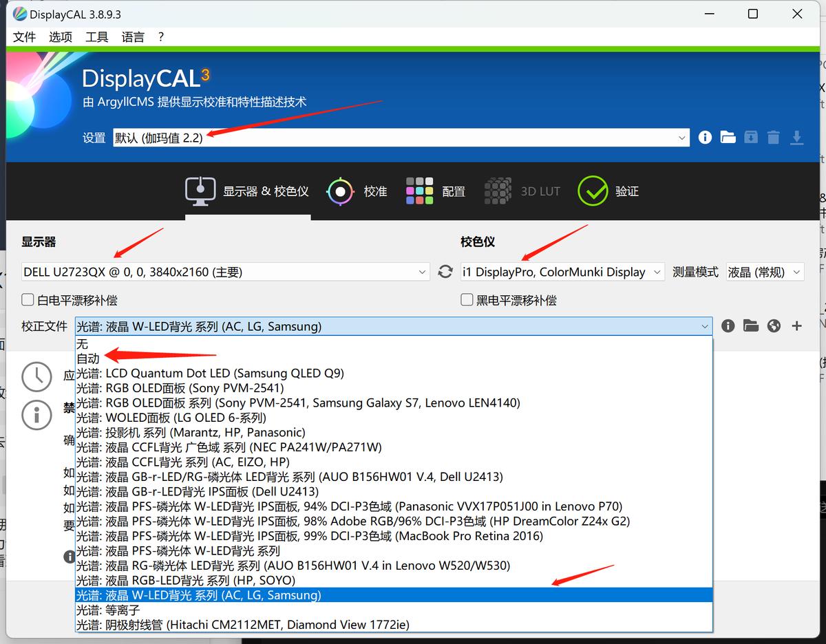Click the DisplayCAL title bar app icon
The height and width of the screenshot is (644, 826).
tap(19, 14)
